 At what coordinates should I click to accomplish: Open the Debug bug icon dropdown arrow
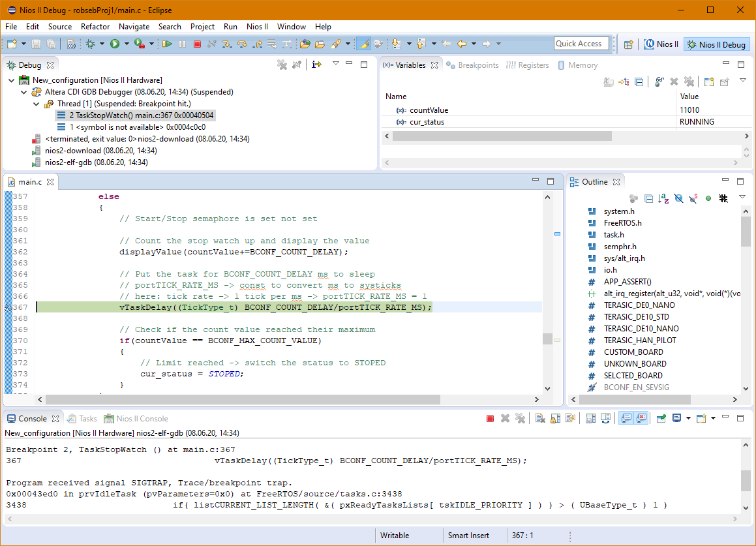101,44
